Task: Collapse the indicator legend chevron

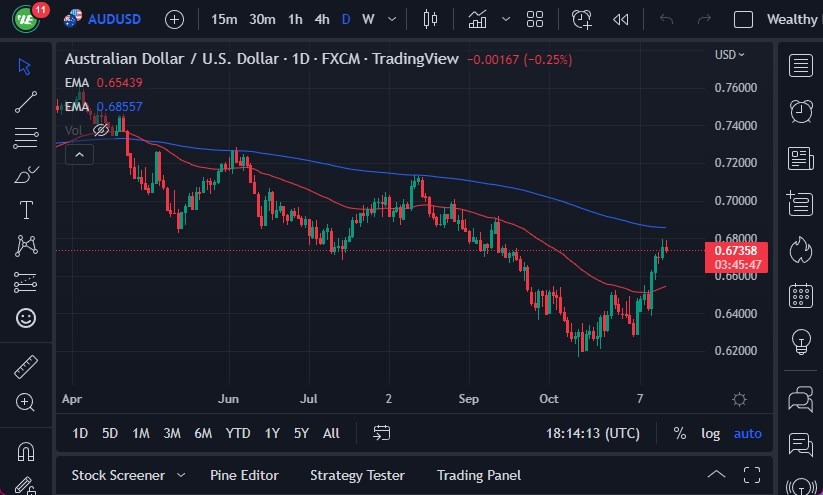Action: click(x=79, y=154)
